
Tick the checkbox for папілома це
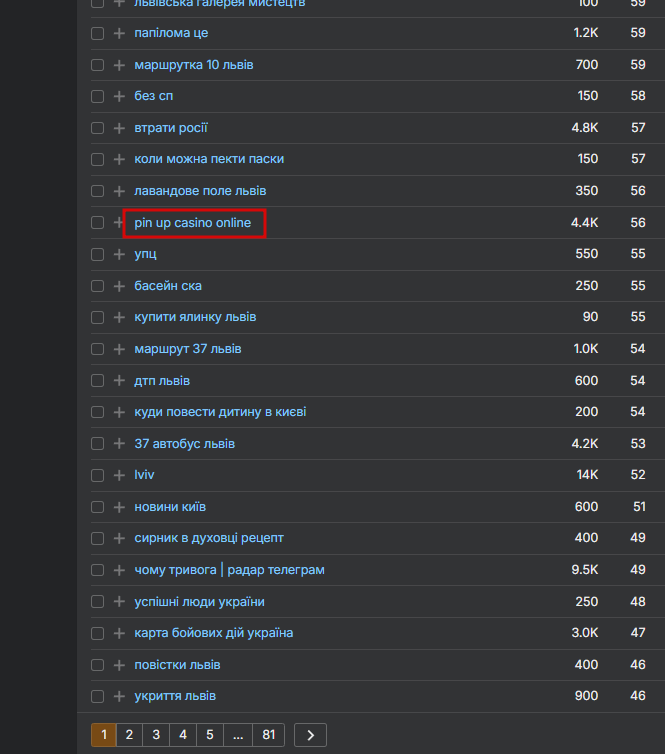(x=98, y=33)
